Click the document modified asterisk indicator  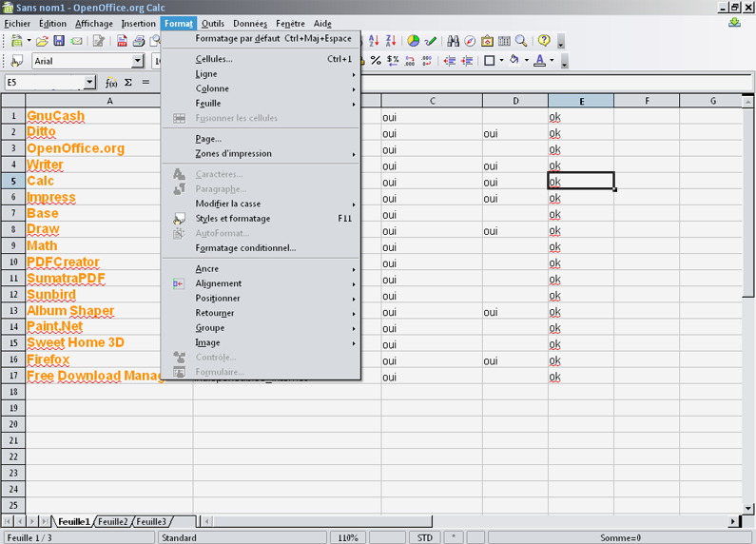point(454,537)
